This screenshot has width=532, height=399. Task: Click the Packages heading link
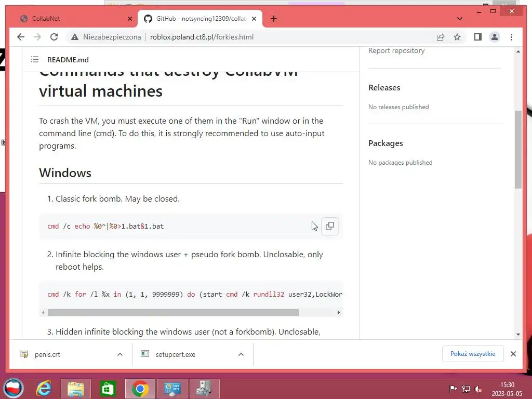click(x=385, y=143)
